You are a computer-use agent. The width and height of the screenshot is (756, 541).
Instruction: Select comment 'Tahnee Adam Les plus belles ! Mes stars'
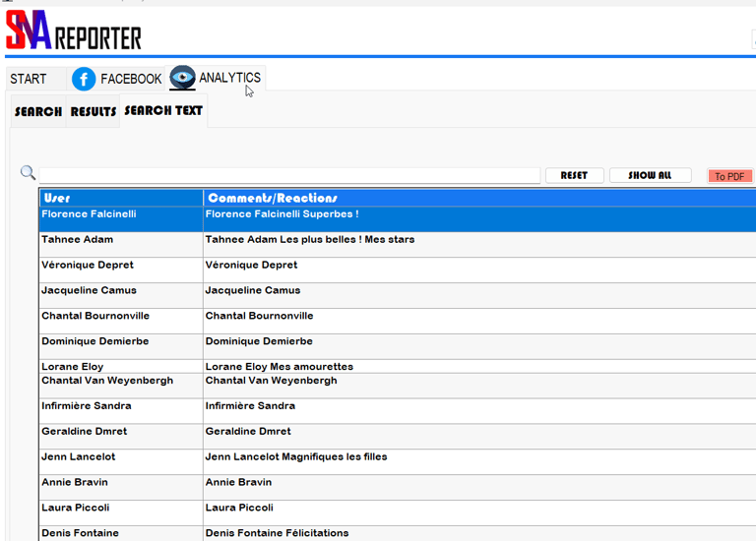click(479, 245)
